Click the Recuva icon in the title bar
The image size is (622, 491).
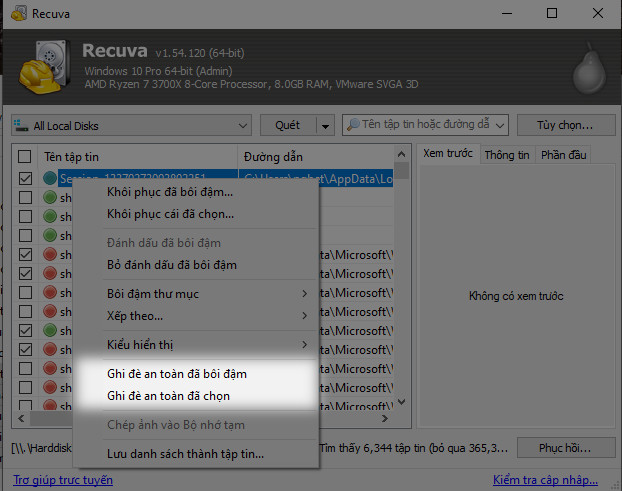(x=14, y=14)
